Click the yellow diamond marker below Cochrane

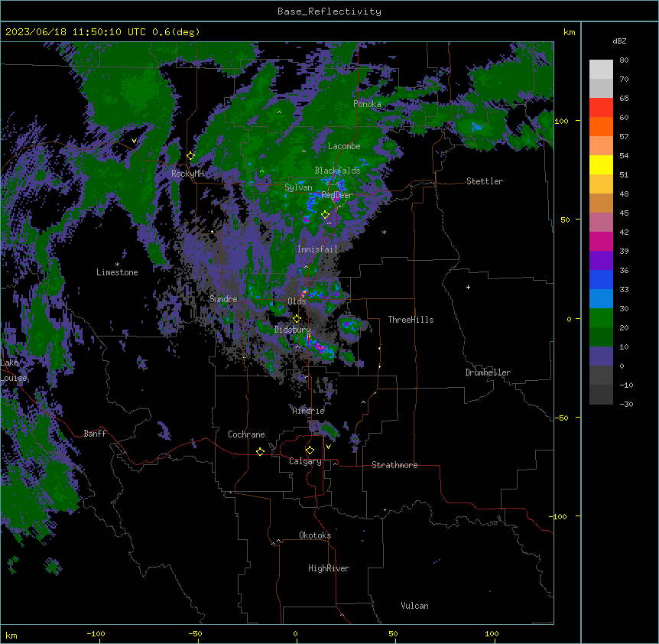click(261, 451)
